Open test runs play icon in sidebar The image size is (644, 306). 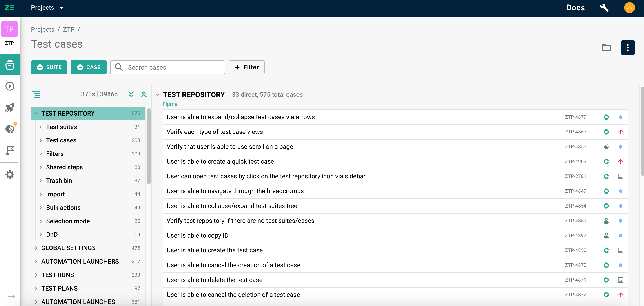tap(10, 86)
